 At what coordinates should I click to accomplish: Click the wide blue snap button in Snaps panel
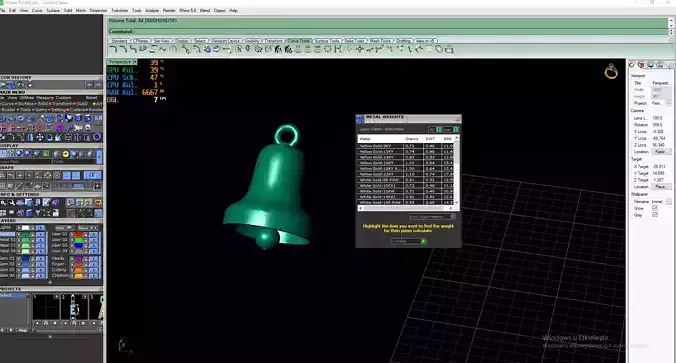coord(92,175)
